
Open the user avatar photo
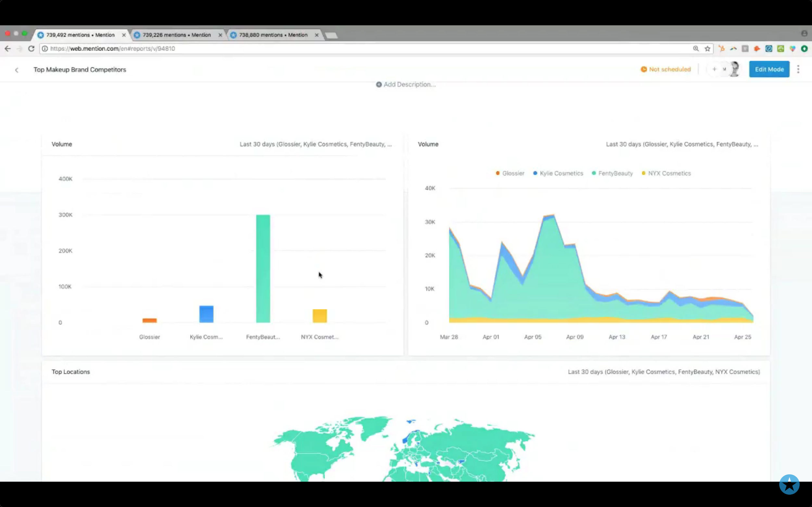[x=734, y=69]
